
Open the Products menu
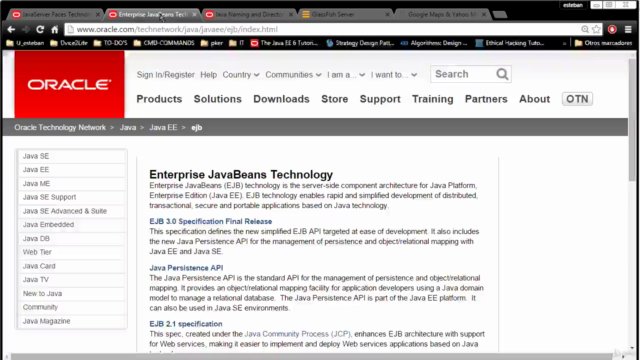(159, 99)
